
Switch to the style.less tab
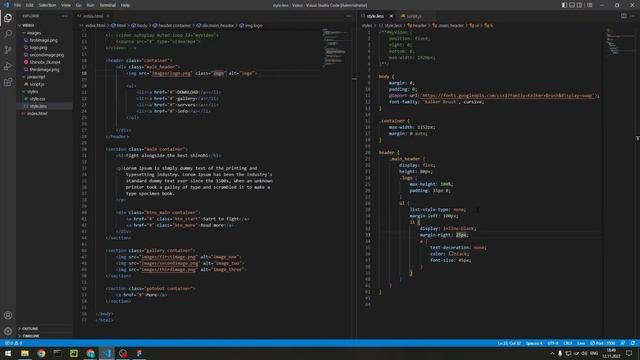pos(375,16)
